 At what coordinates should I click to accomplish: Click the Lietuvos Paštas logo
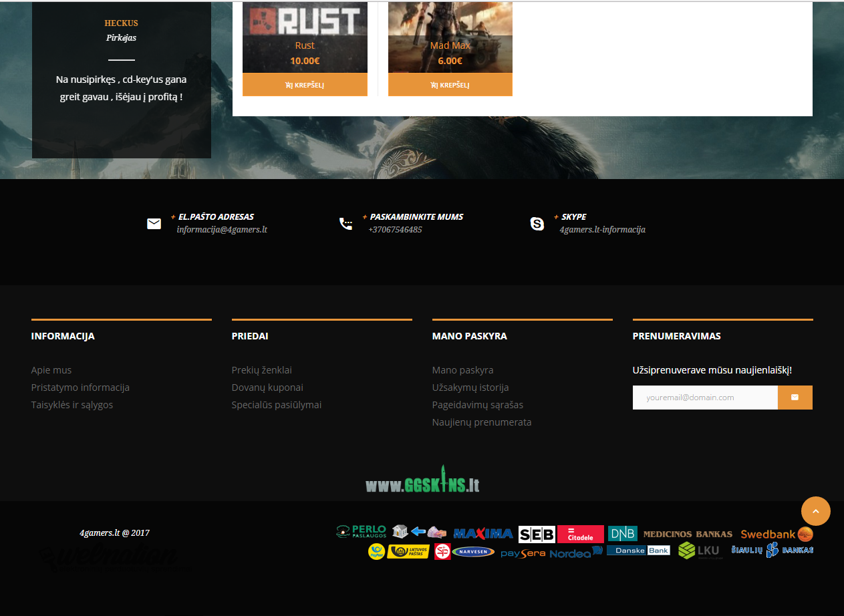[408, 552]
